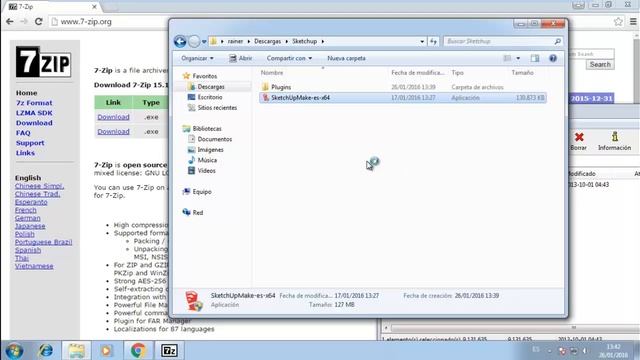Bookmark page with star icon
640x360 pixels.
(618, 22)
